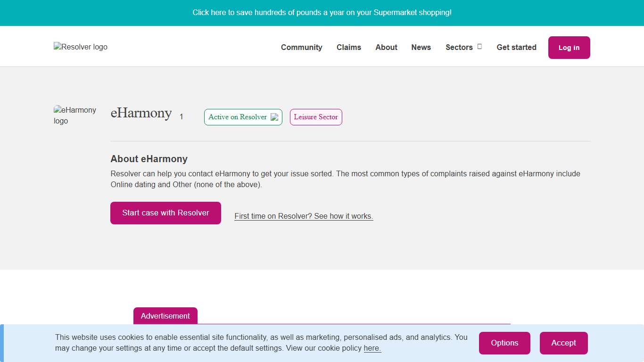Click the Supermarket shopping savings banner
Viewport: 644px width, 362px height.
(322, 13)
